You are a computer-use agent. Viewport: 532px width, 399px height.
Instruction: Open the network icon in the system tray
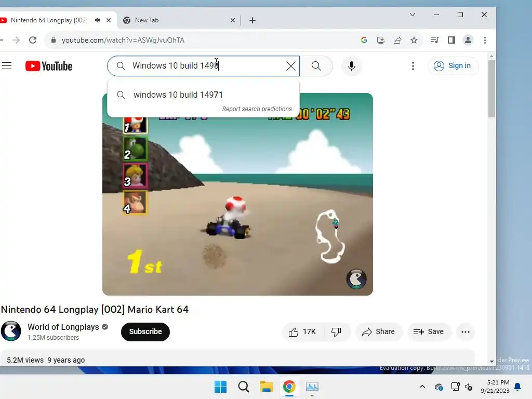[x=455, y=387]
